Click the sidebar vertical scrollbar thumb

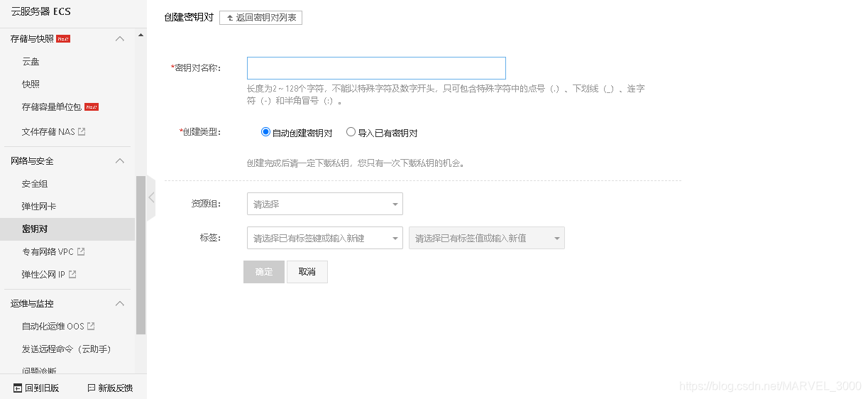141,255
